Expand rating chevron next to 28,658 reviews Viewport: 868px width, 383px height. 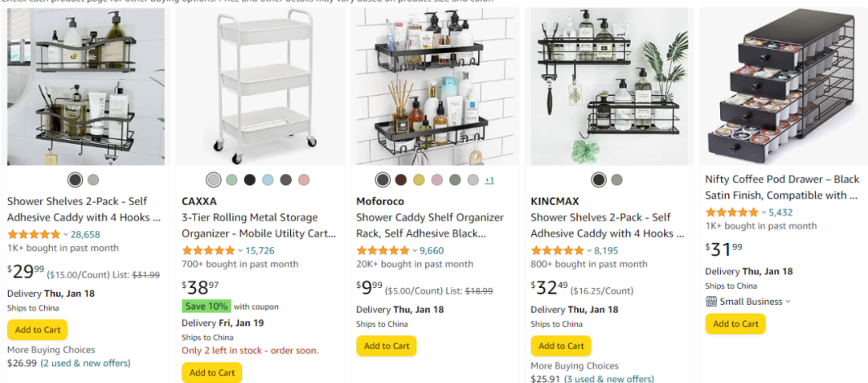point(65,234)
